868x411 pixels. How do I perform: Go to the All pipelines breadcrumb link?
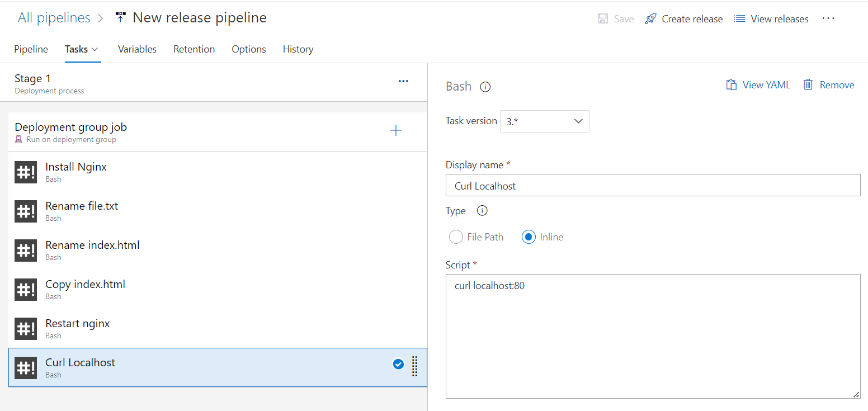point(54,18)
